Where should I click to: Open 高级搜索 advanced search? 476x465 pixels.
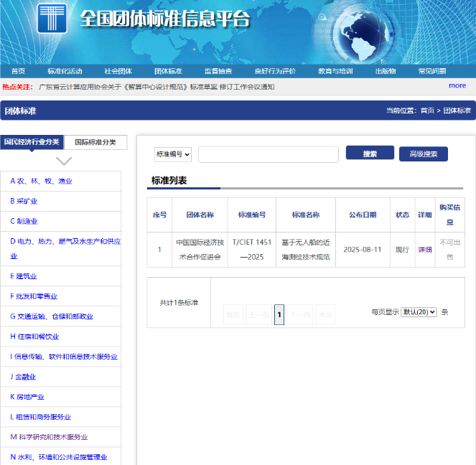tap(423, 154)
